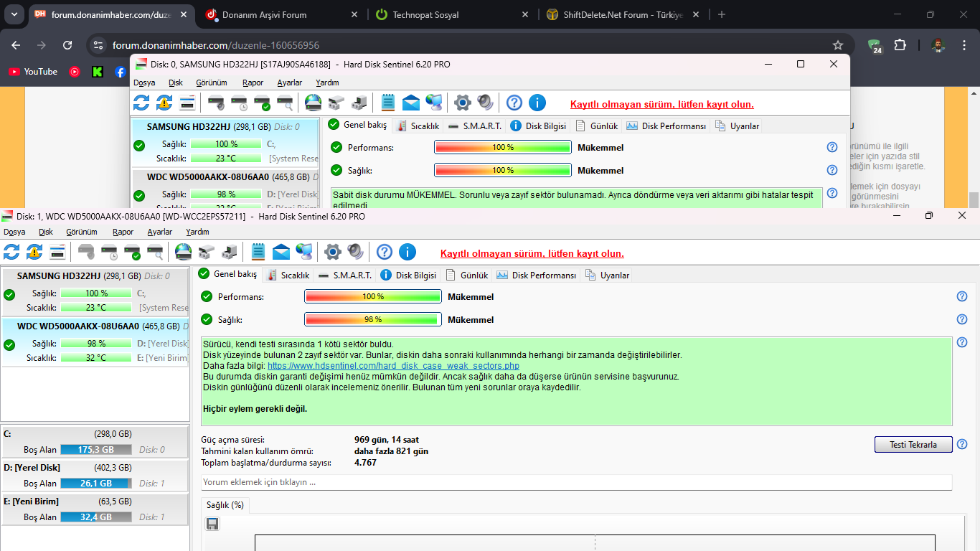
Task: Click the floppy save icon under Sağlık (%) tab
Action: click(212, 524)
